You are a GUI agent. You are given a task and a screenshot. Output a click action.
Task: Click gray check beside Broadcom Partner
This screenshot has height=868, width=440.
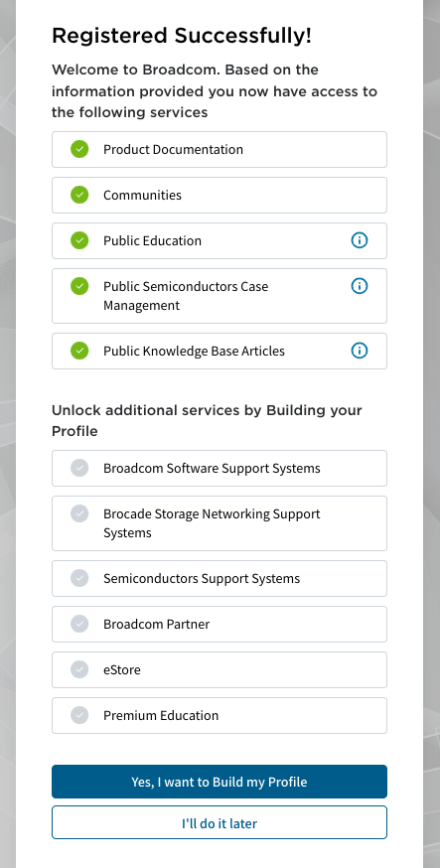(79, 624)
